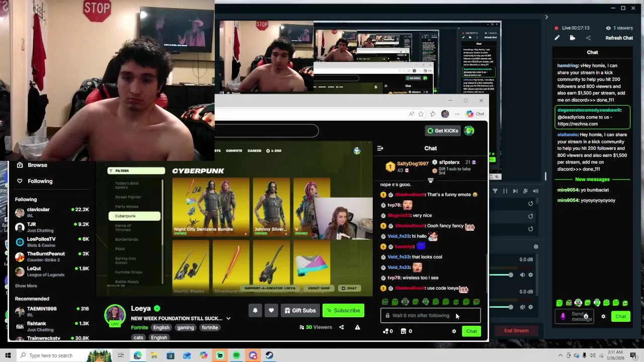Click the Get KICKs button
644x362 pixels.
pyautogui.click(x=443, y=131)
